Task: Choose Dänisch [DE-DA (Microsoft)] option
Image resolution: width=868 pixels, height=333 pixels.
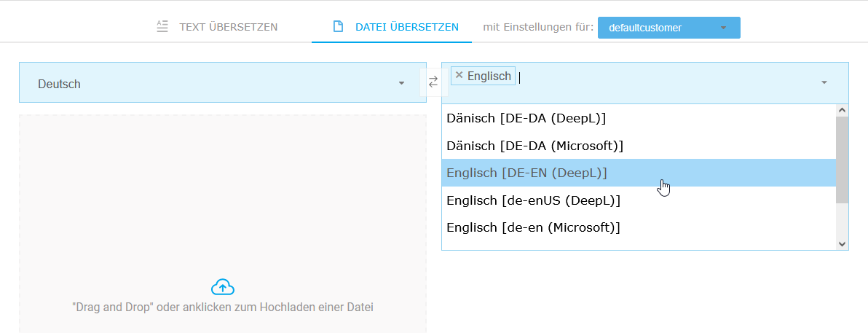Action: tap(535, 146)
